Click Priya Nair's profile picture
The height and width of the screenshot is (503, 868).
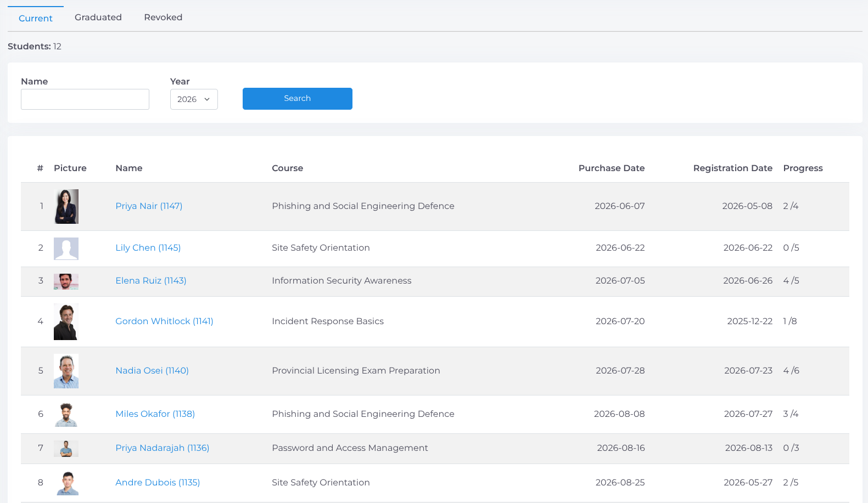point(66,206)
